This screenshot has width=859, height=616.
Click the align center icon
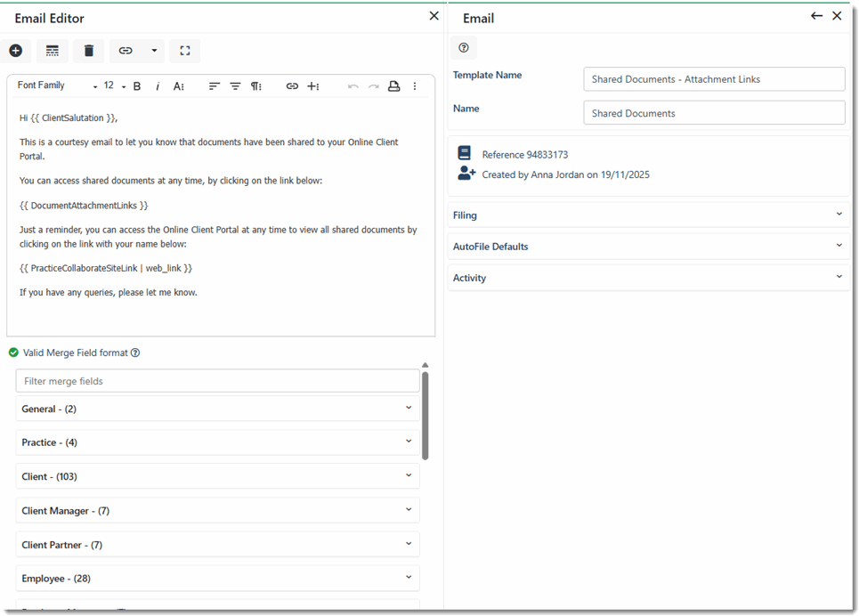[235, 86]
